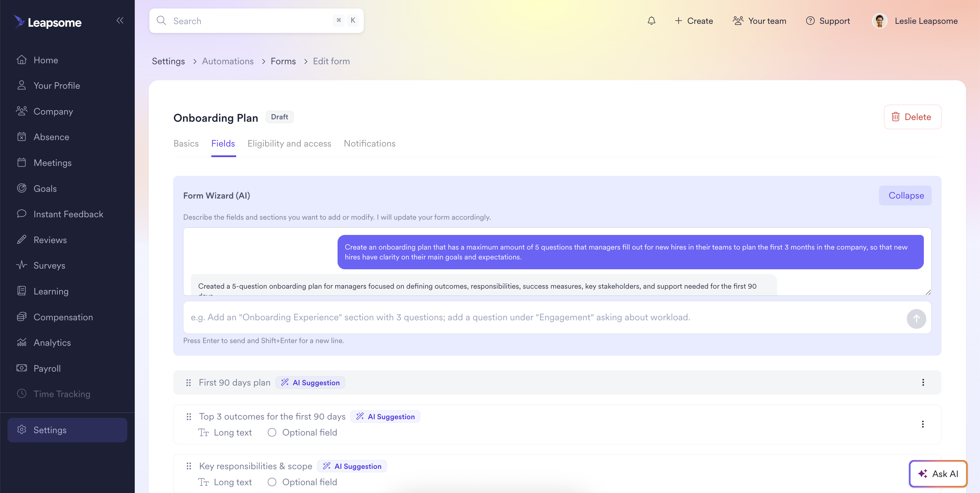Screen dimensions: 980x493
Task: Focus the Search box
Action: point(256,21)
